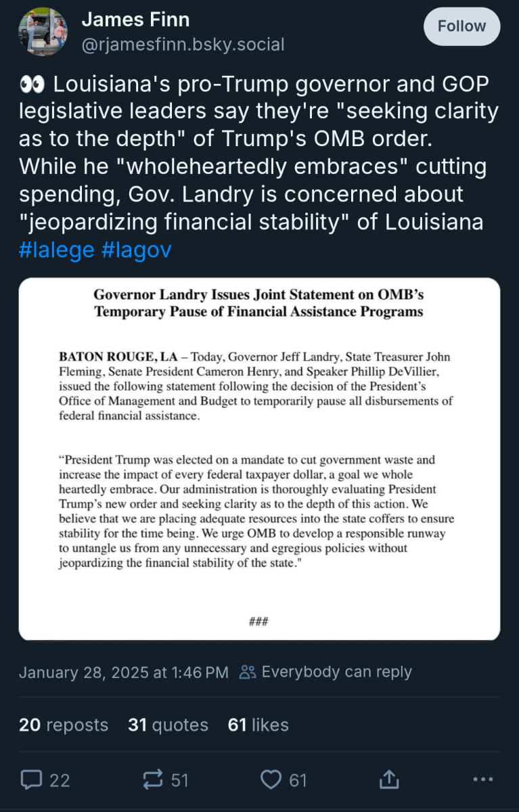
Task: View the 31 quotes list
Action: (x=168, y=725)
